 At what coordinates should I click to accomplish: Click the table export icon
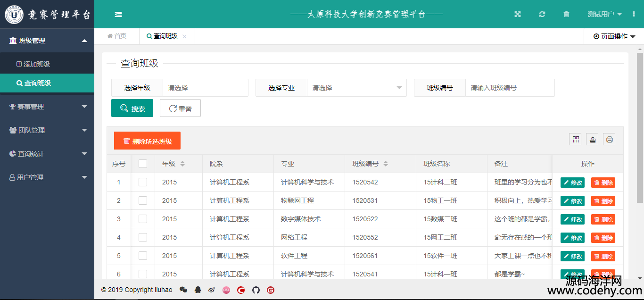coord(593,139)
